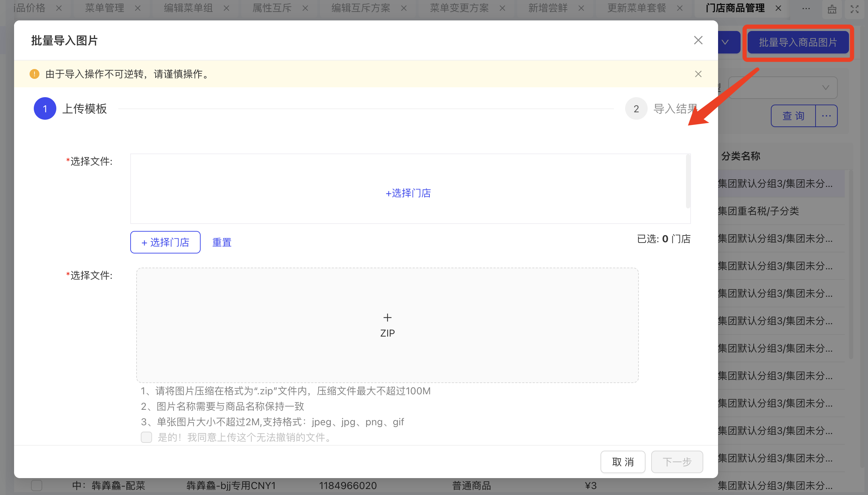This screenshot has height=495, width=868.
Task: Switch to the 更新菜单套餐 tab
Action: (637, 8)
